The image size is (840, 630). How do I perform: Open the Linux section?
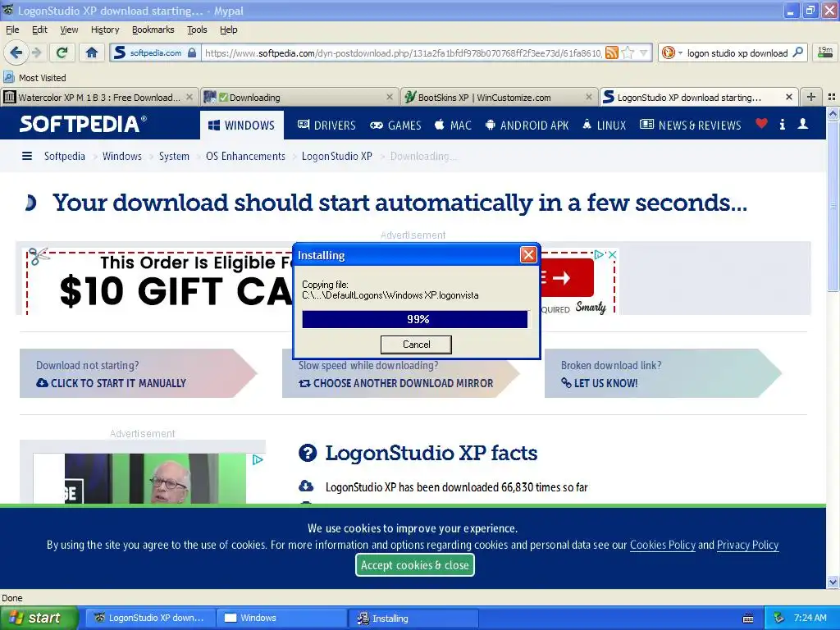point(604,125)
